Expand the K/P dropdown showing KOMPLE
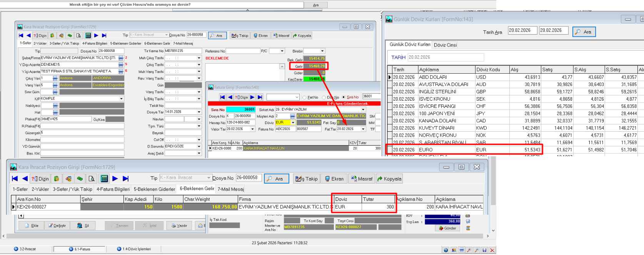Viewport: 644px width, 255px height. (x=121, y=99)
